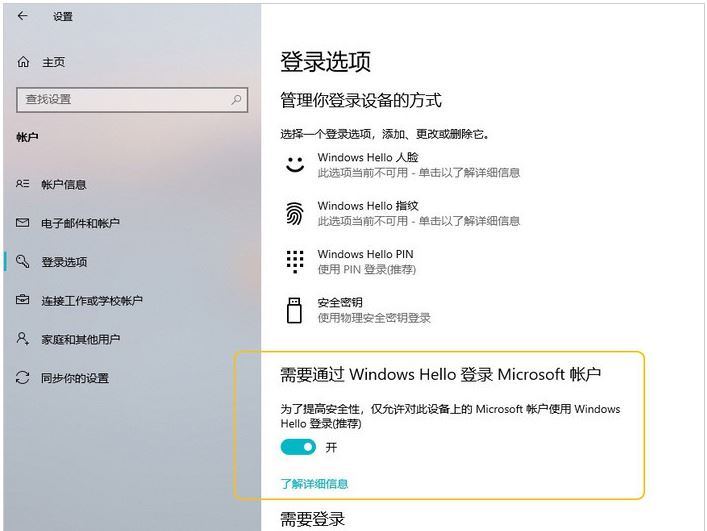Expand the 安全密钥 option
707x531 pixels.
[x=356, y=310]
